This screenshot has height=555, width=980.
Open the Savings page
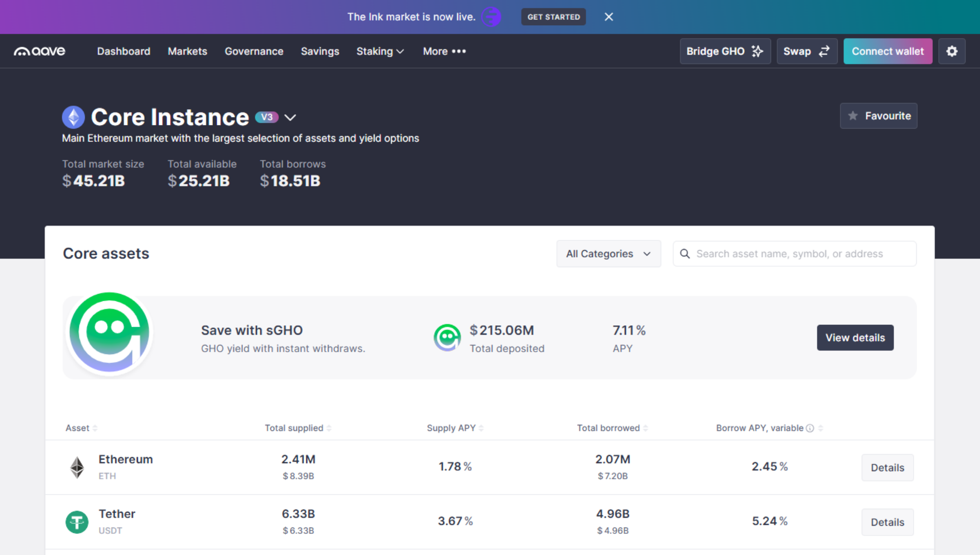point(320,51)
